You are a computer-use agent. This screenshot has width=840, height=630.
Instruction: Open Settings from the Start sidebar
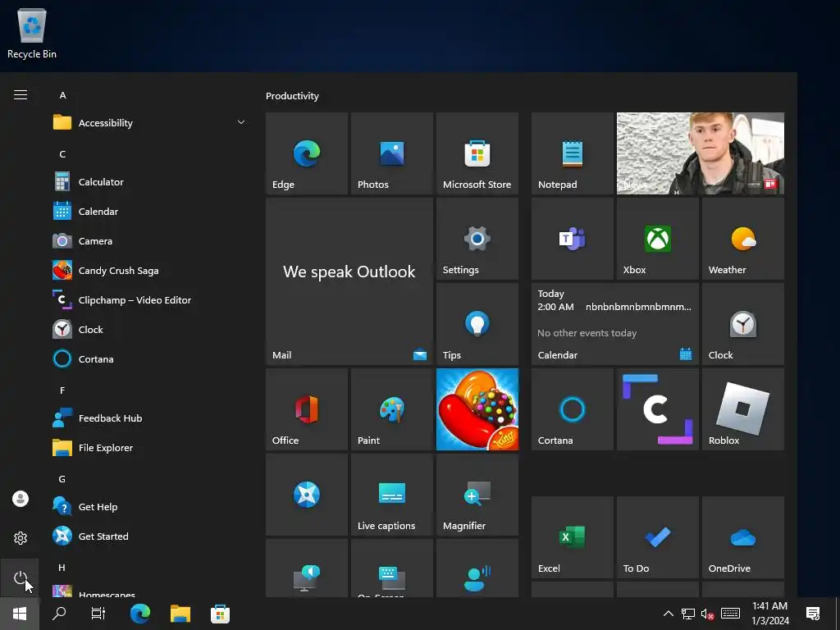[x=21, y=538]
